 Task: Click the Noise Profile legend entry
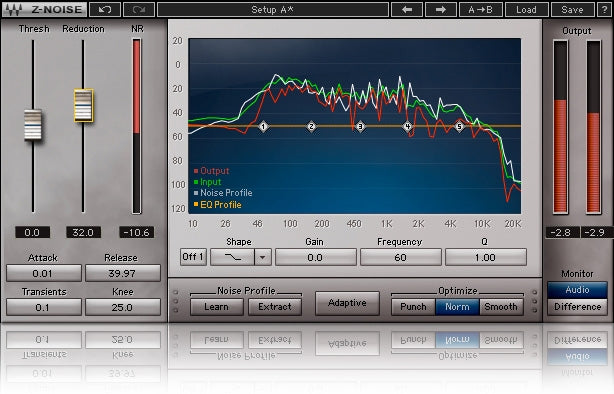(223, 193)
